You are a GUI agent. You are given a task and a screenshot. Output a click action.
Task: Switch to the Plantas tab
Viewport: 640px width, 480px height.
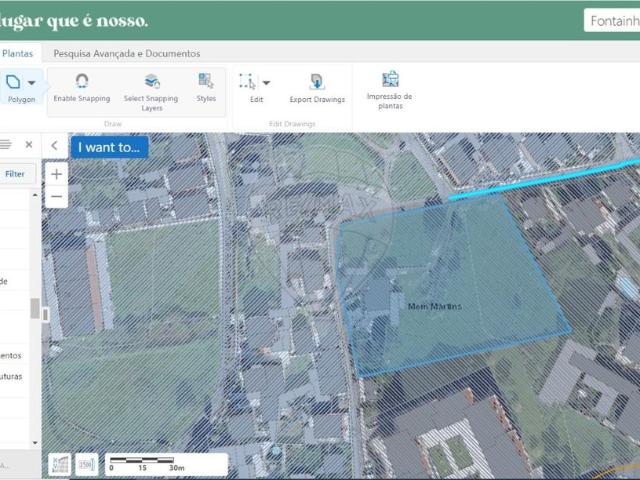pos(18,53)
